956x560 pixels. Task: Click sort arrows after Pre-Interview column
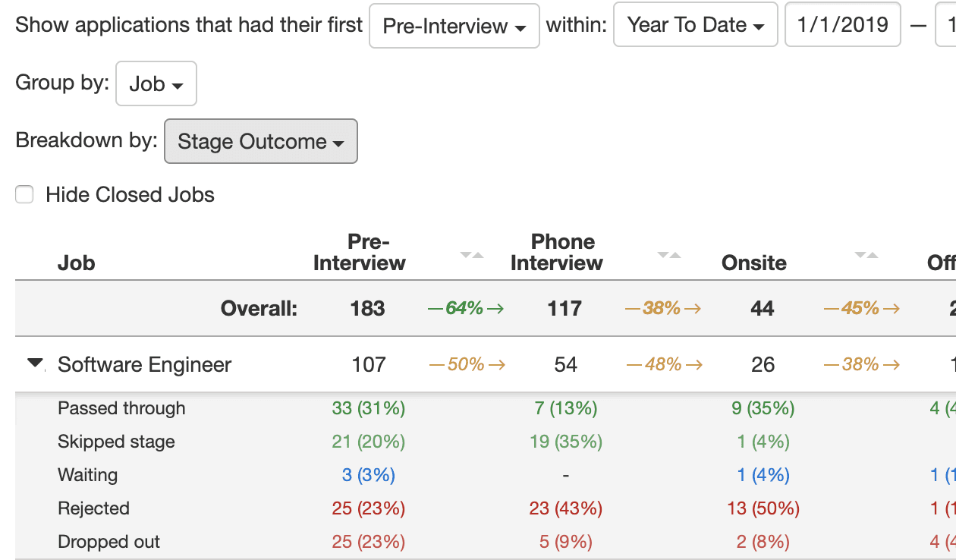[472, 255]
